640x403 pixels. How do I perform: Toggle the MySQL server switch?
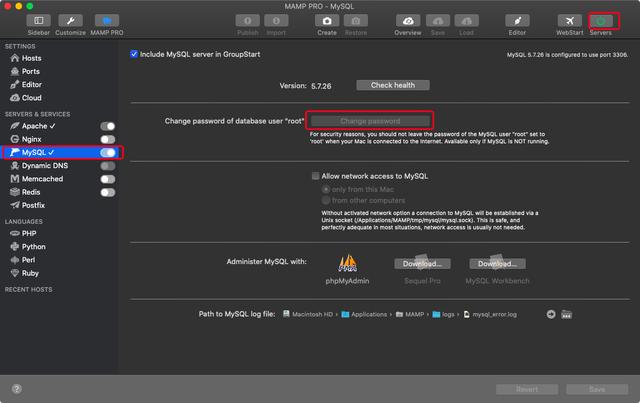(108, 152)
